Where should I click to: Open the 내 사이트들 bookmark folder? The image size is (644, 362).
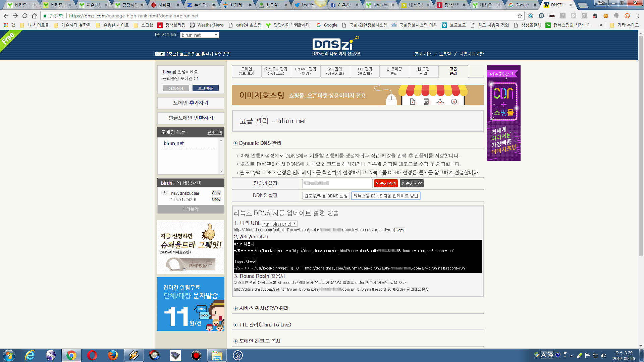[x=35, y=25]
